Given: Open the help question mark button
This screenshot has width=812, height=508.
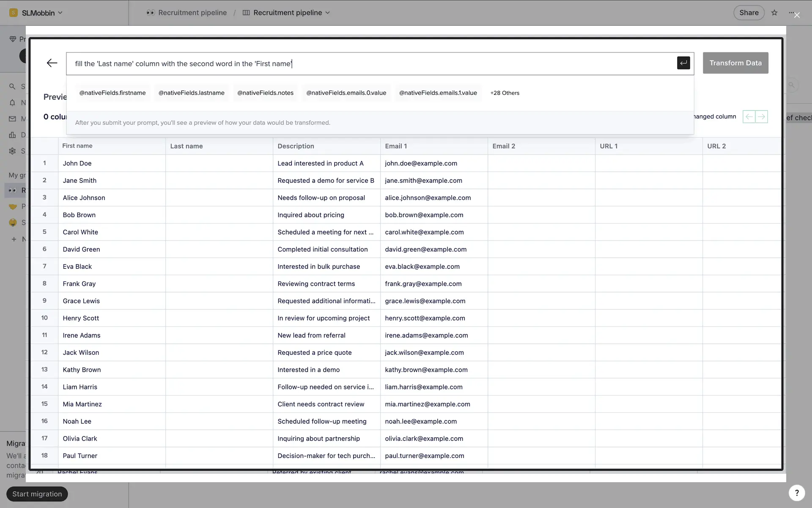Looking at the screenshot, I should [x=797, y=493].
